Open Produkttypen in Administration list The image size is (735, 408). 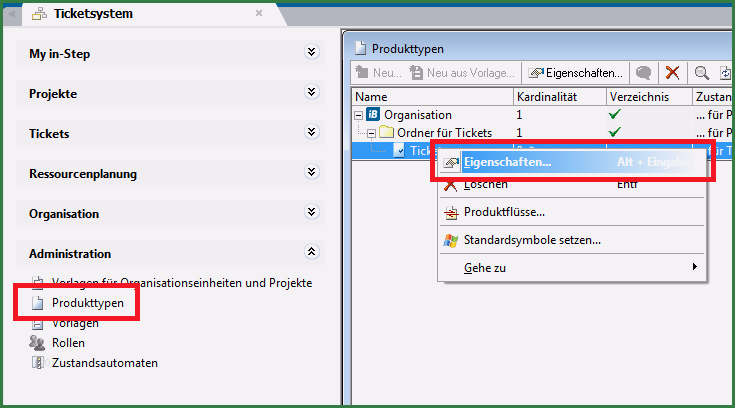pos(87,303)
